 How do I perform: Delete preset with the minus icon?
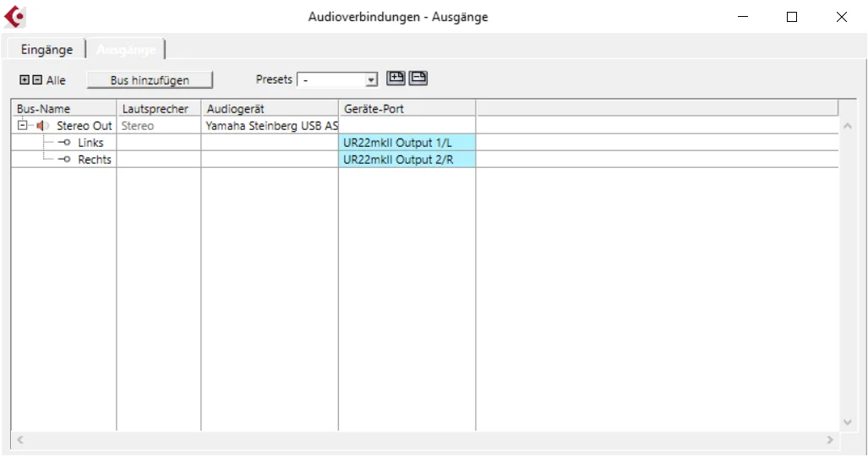pos(418,78)
